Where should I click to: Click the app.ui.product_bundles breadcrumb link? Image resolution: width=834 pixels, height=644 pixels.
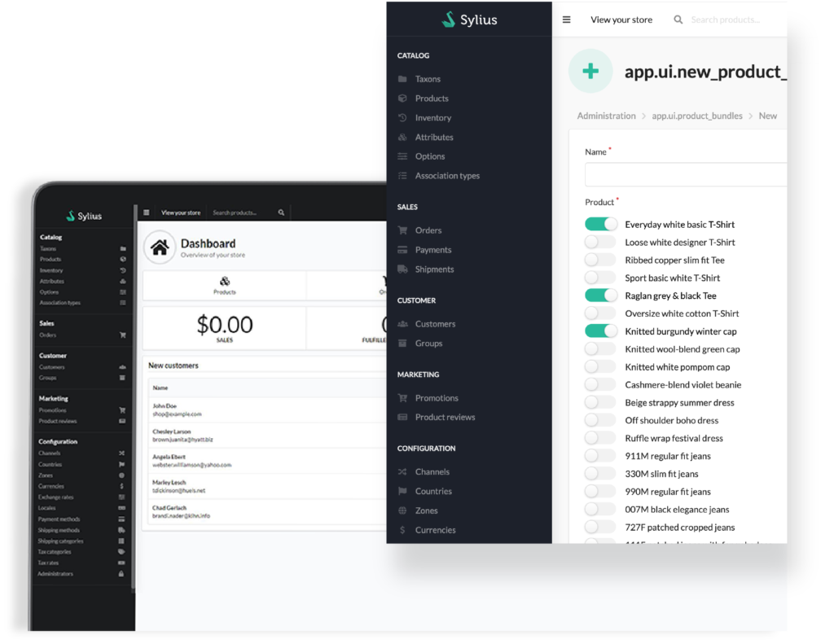(697, 116)
